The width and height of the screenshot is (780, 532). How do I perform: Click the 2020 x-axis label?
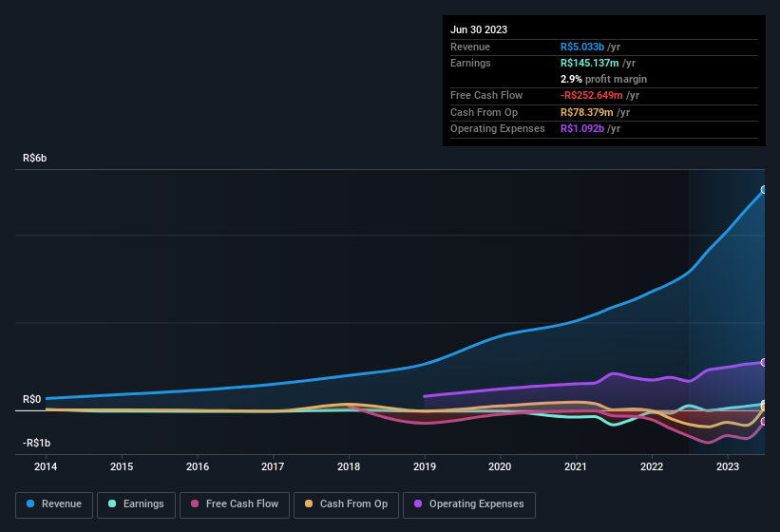pyautogui.click(x=500, y=466)
